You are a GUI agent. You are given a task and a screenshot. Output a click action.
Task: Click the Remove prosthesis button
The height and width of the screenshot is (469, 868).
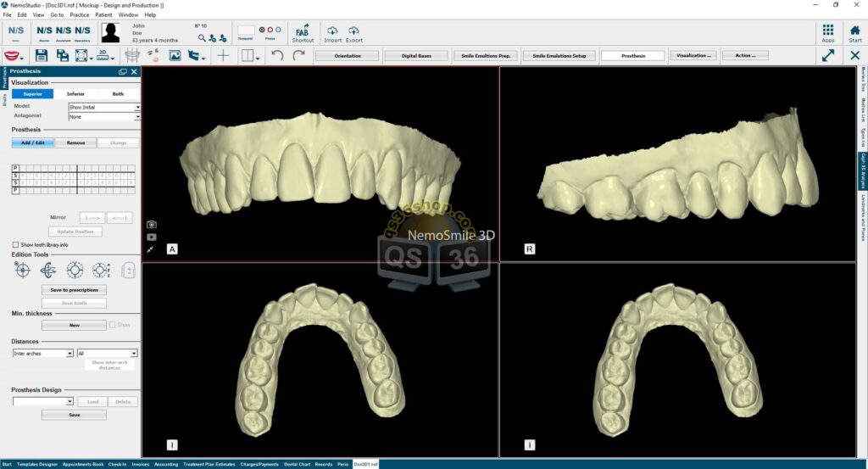point(75,142)
